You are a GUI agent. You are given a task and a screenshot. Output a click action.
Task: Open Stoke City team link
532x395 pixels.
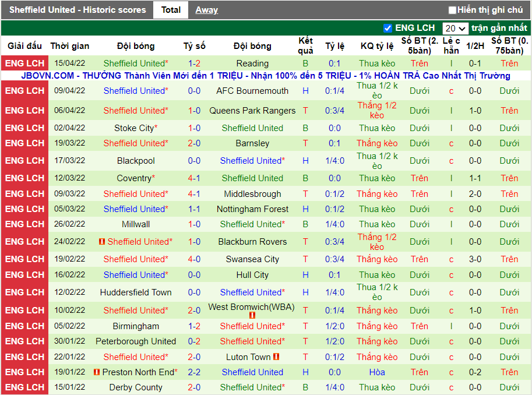[x=134, y=128]
